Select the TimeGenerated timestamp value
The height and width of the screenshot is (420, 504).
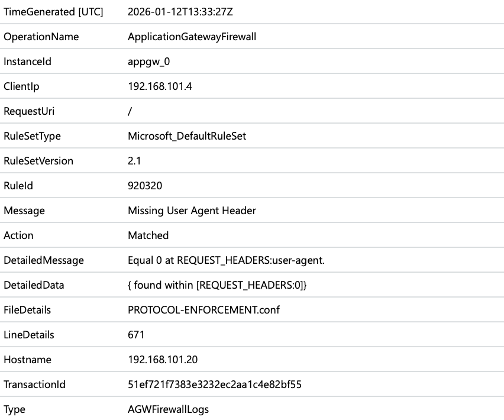point(180,12)
